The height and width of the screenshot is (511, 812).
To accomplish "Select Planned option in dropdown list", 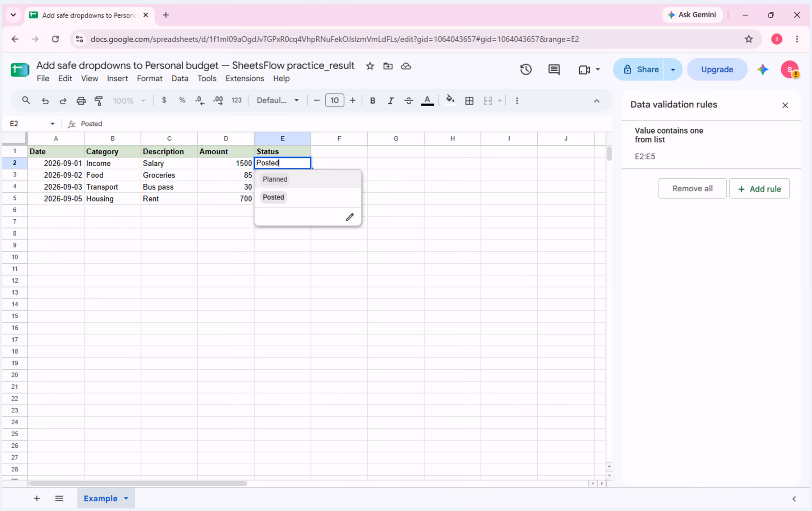I will 275,179.
